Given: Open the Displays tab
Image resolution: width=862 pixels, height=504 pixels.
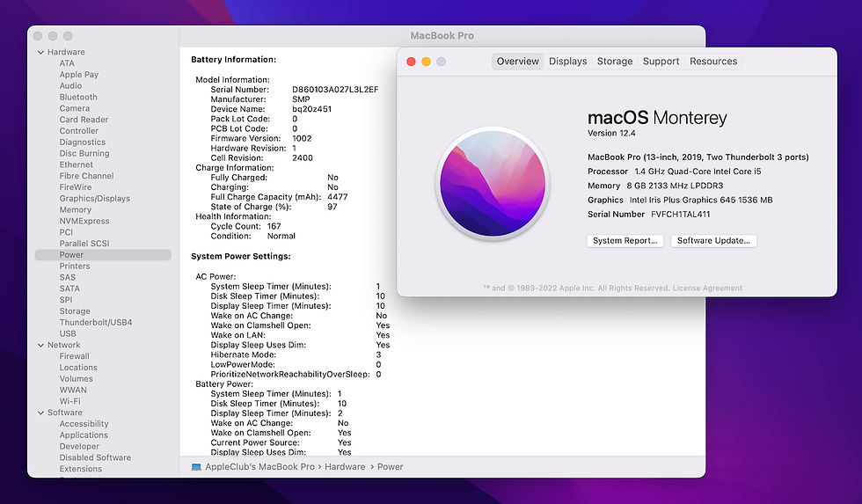Looking at the screenshot, I should pos(568,62).
